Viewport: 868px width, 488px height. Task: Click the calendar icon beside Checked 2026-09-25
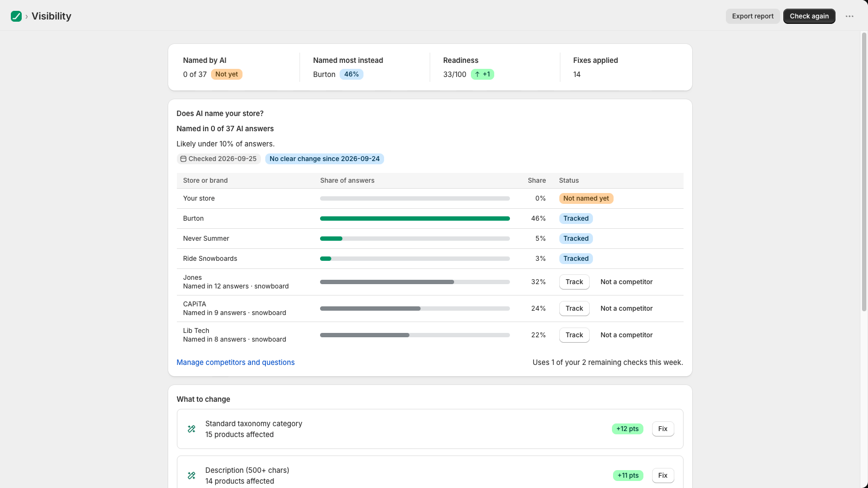tap(183, 159)
